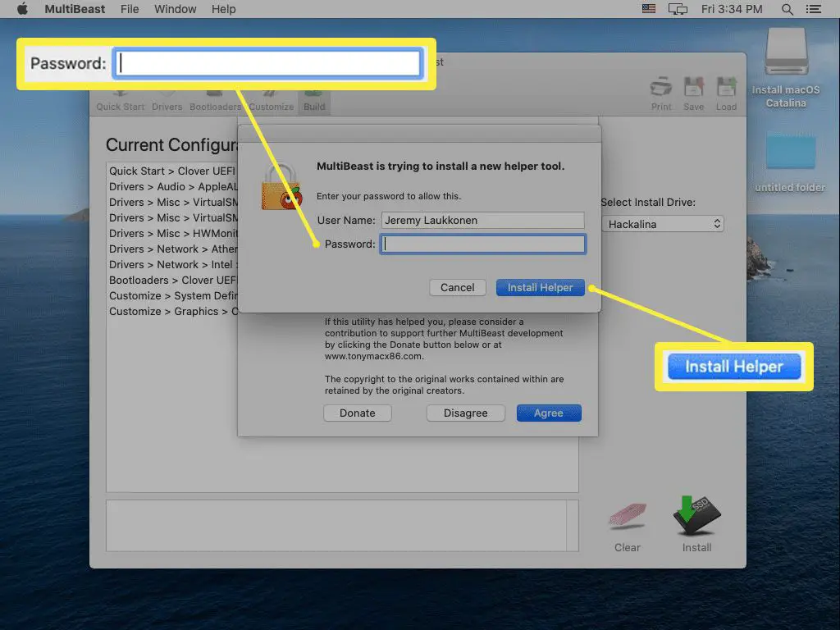Open the Apple menu
The height and width of the screenshot is (630, 840).
[22, 9]
